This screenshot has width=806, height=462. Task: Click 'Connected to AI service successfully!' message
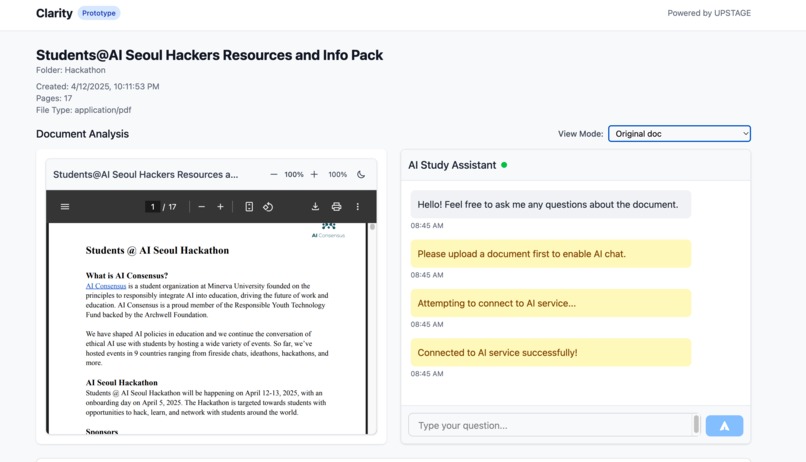(551, 353)
